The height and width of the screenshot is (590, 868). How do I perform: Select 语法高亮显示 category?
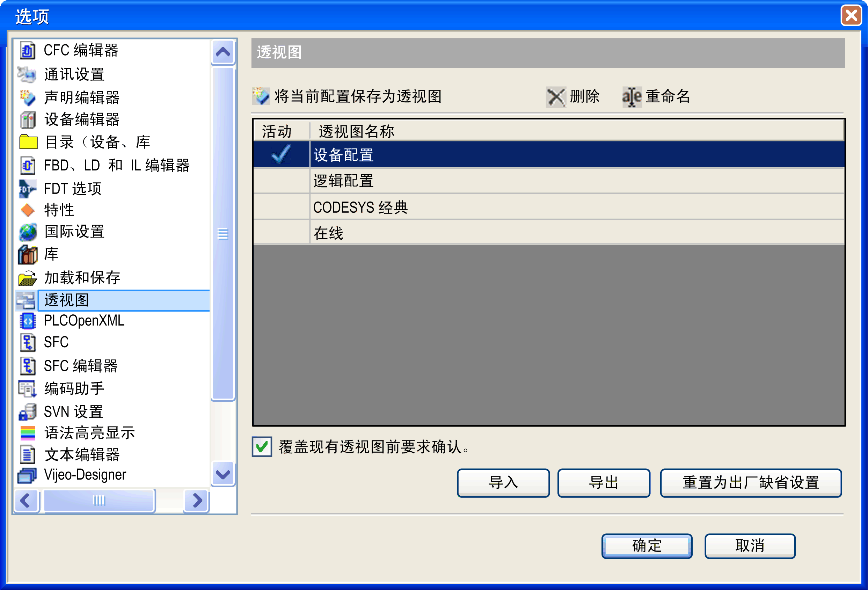click(89, 433)
